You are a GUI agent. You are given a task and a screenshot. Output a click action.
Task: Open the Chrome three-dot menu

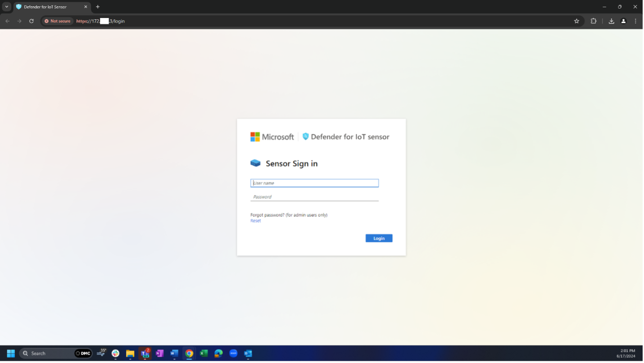click(x=635, y=21)
